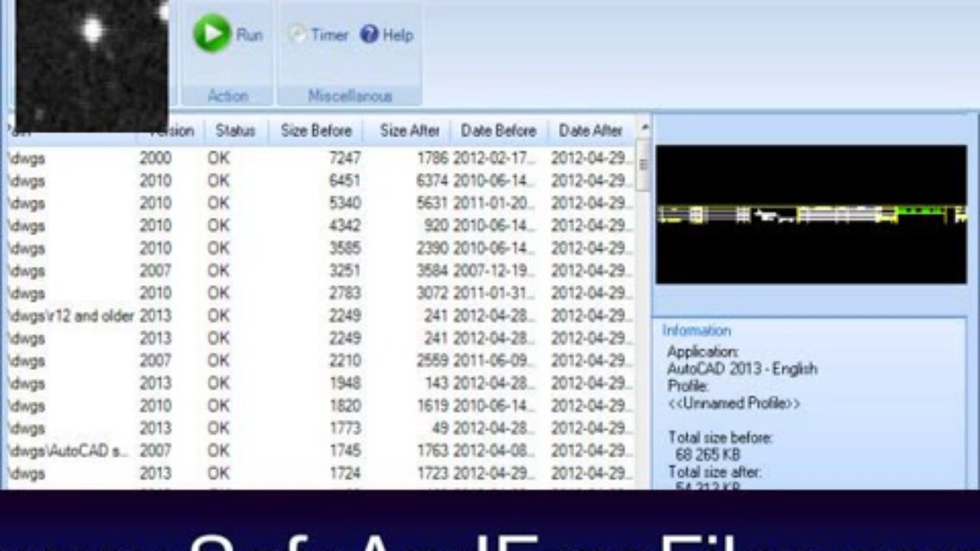Select the row with Size Before 3251
The image size is (980, 551).
click(x=320, y=270)
